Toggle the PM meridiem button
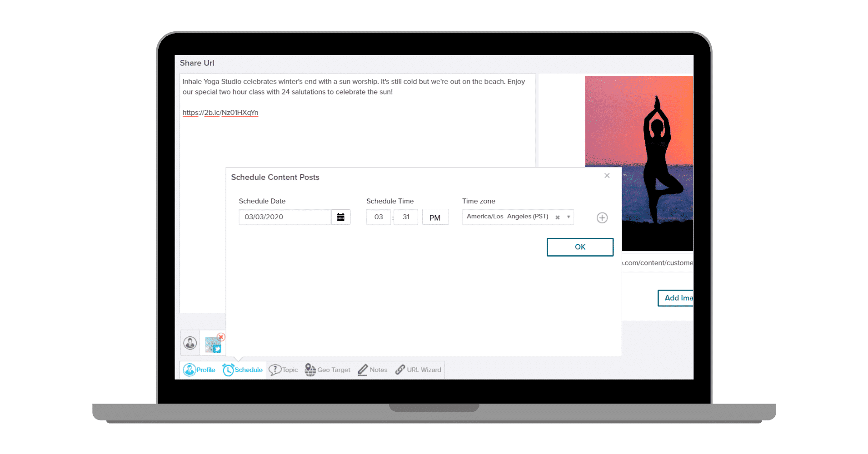Image resolution: width=868 pixels, height=454 pixels. (x=435, y=217)
